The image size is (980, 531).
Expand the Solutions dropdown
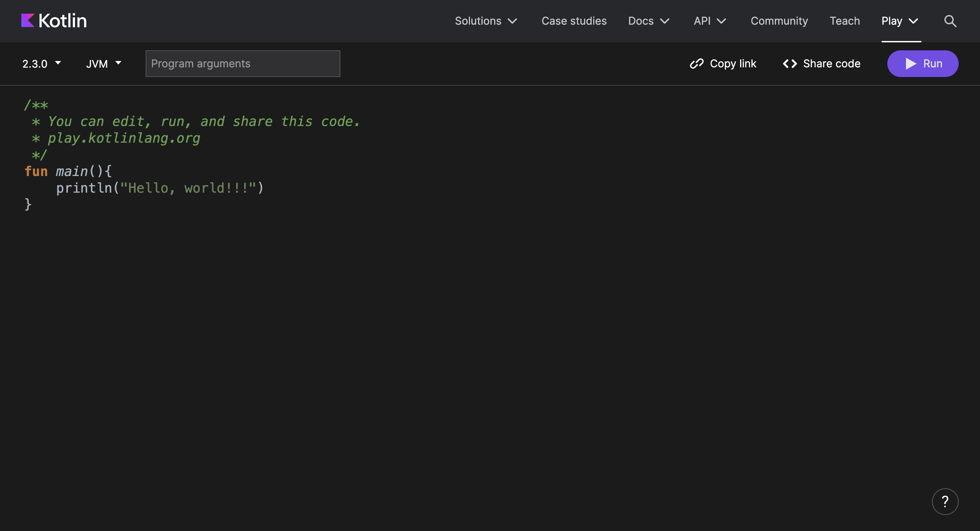486,21
